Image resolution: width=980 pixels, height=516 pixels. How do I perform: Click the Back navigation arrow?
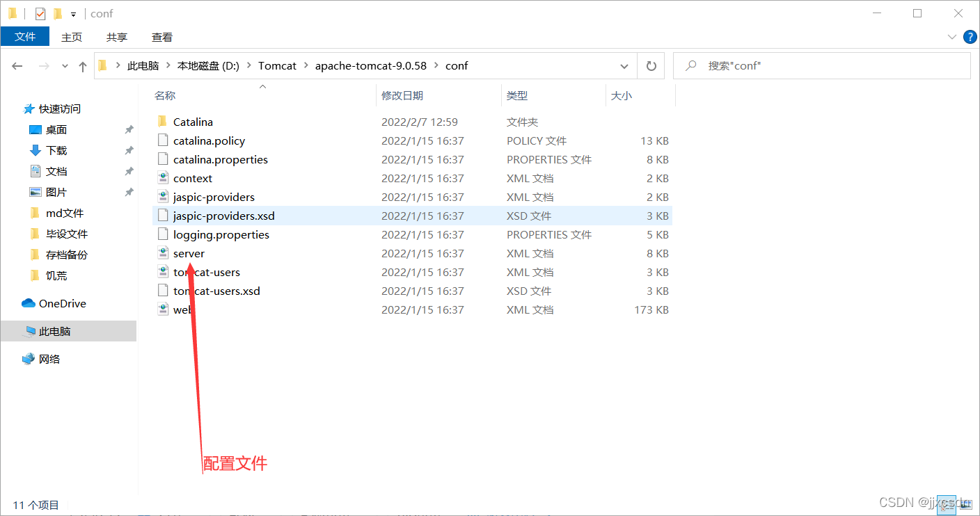coord(17,66)
